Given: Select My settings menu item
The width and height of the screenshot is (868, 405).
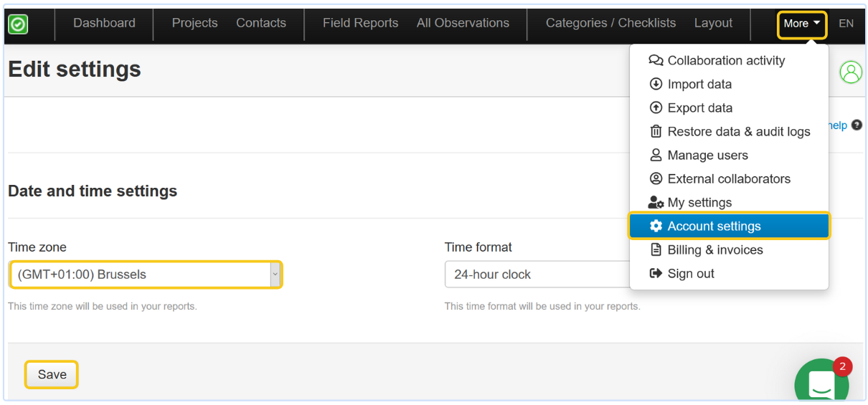Looking at the screenshot, I should [x=699, y=202].
